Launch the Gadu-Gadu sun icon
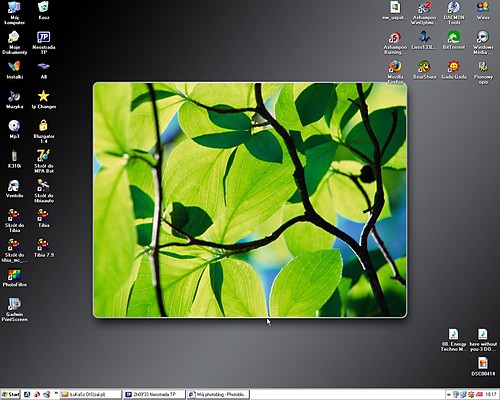The image size is (500, 400). [454, 70]
